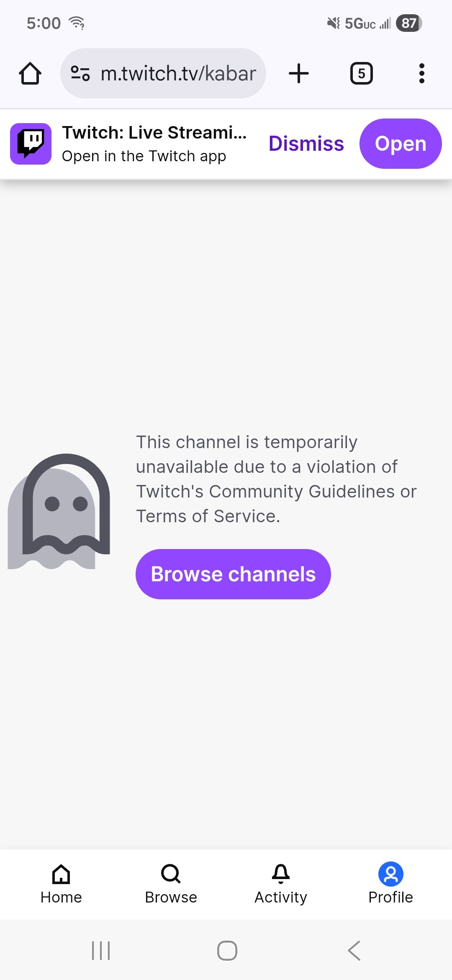452x980 pixels.
Task: Open the Activity notifications tab
Action: coord(281,885)
